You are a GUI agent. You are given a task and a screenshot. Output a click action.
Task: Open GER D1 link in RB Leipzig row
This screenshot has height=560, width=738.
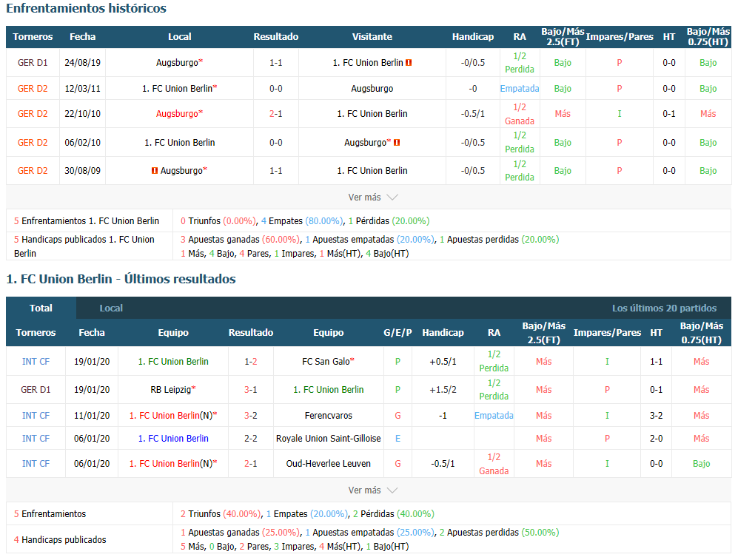(x=36, y=390)
